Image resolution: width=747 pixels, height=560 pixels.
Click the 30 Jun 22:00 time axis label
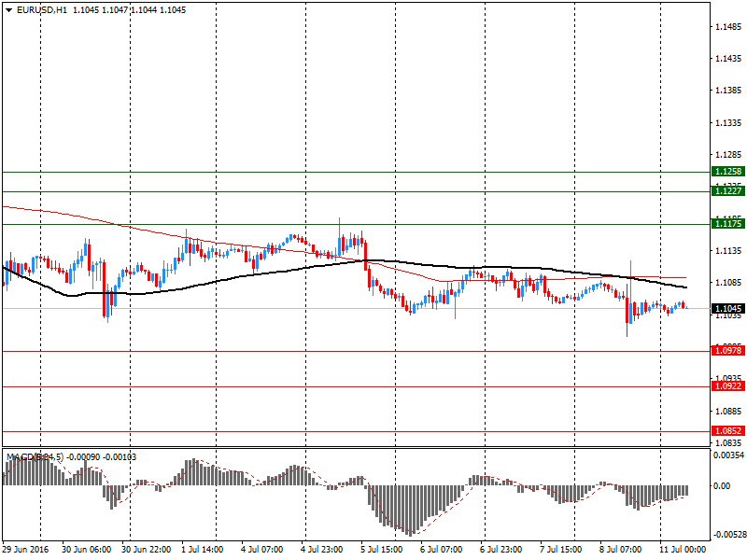click(x=147, y=550)
